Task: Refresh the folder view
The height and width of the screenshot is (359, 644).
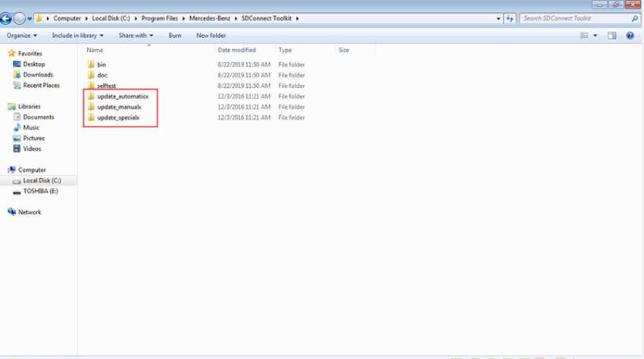Action: click(x=510, y=18)
